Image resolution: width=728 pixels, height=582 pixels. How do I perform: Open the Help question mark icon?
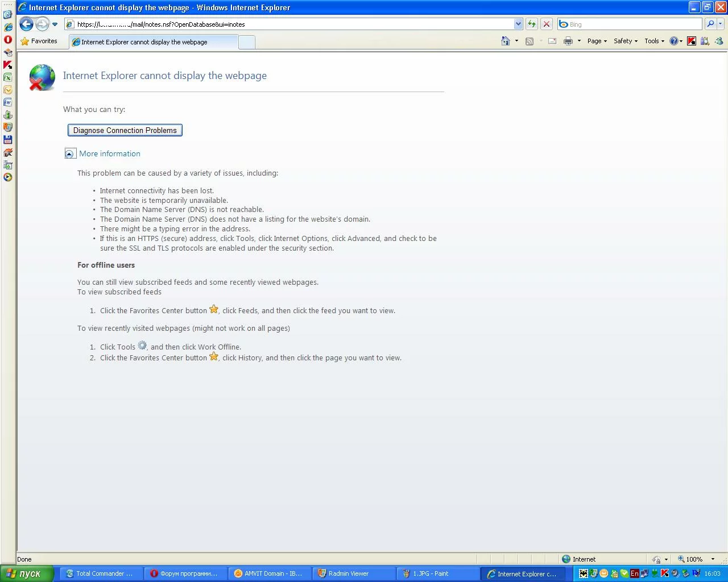[674, 41]
